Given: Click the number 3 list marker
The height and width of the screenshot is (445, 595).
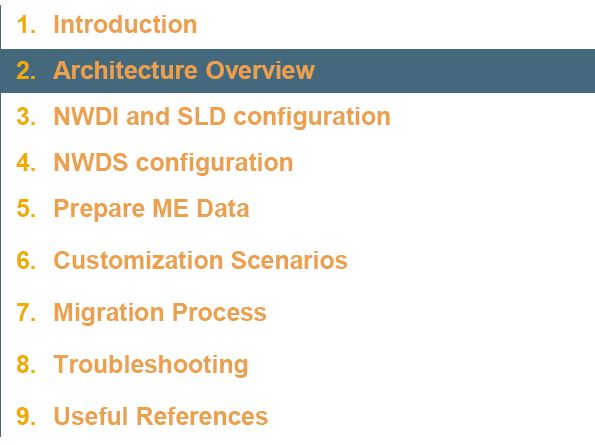Looking at the screenshot, I should coord(26,116).
